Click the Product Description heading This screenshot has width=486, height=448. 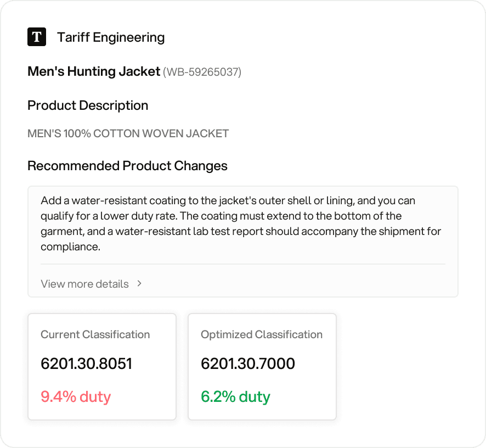88,105
